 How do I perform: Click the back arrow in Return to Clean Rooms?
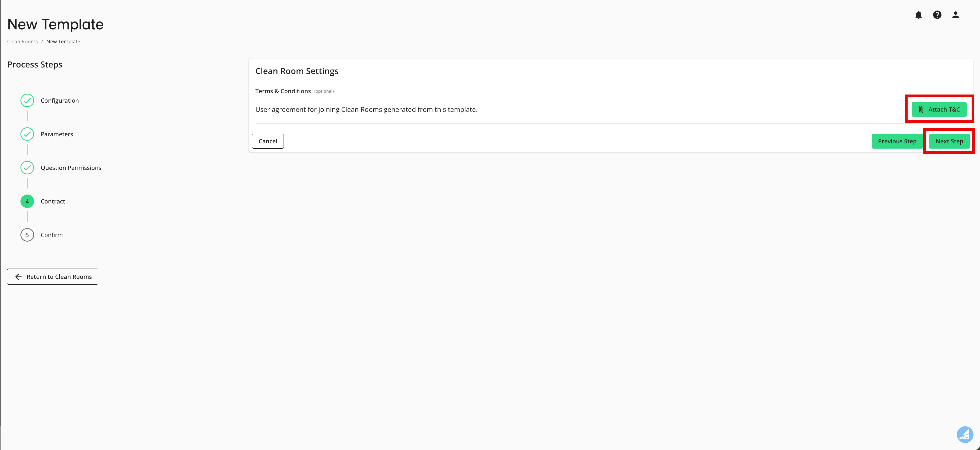point(18,277)
